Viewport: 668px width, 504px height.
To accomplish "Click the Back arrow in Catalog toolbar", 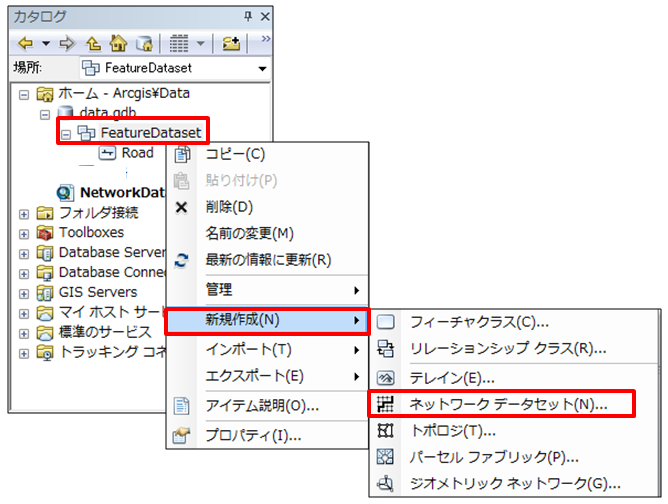I will tap(25, 44).
